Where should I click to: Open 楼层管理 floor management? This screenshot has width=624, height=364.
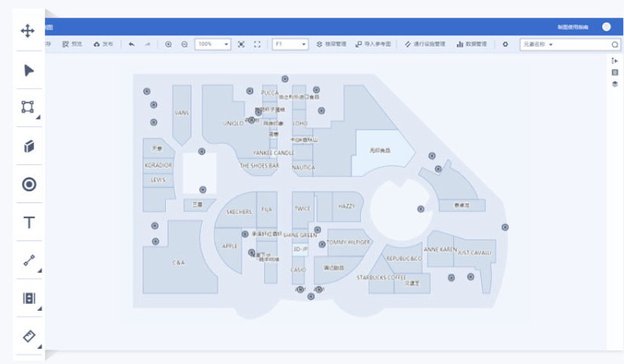(331, 44)
